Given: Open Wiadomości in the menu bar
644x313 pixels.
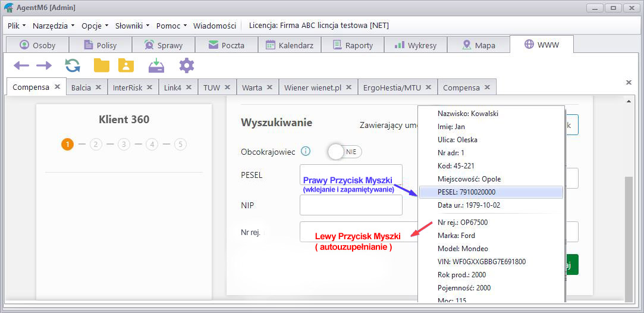Looking at the screenshot, I should [x=215, y=26].
